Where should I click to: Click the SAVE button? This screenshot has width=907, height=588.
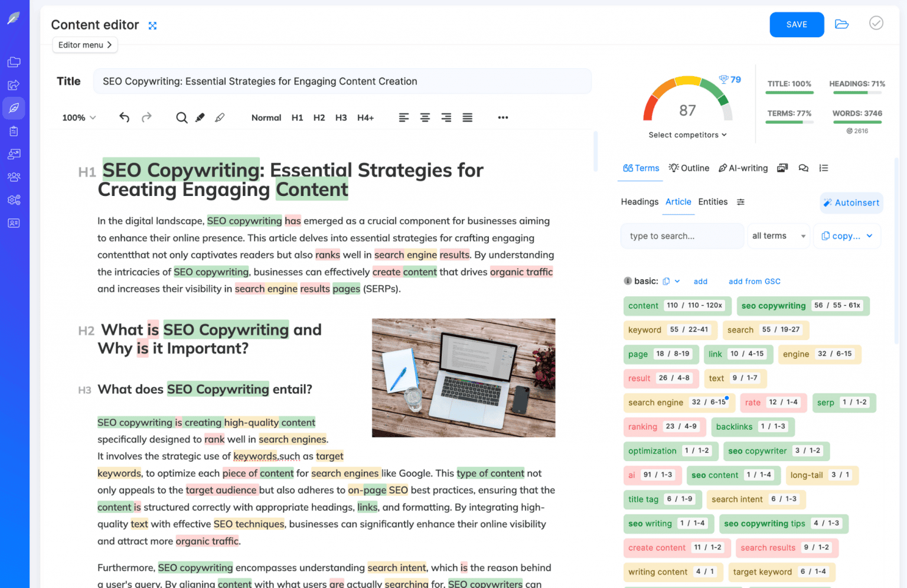coord(797,24)
